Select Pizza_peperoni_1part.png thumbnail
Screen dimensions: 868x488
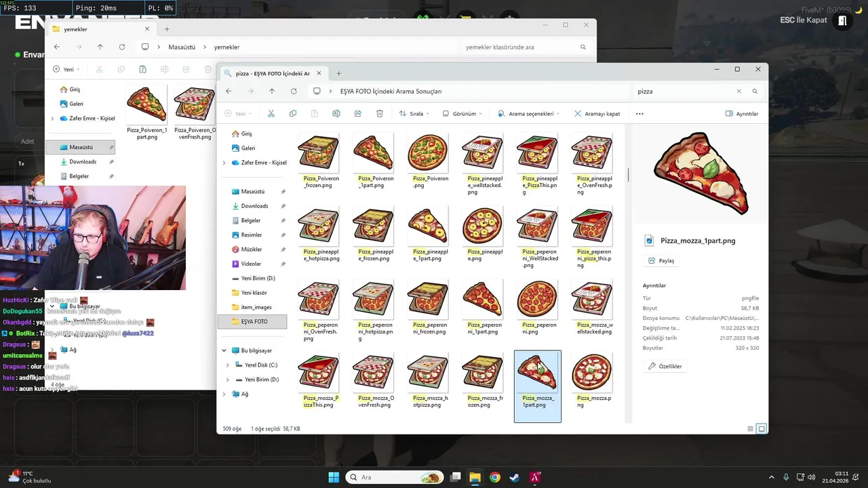click(483, 308)
